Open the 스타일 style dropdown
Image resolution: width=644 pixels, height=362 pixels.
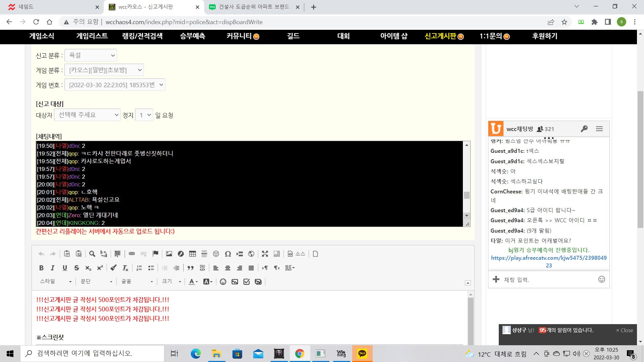click(56, 282)
